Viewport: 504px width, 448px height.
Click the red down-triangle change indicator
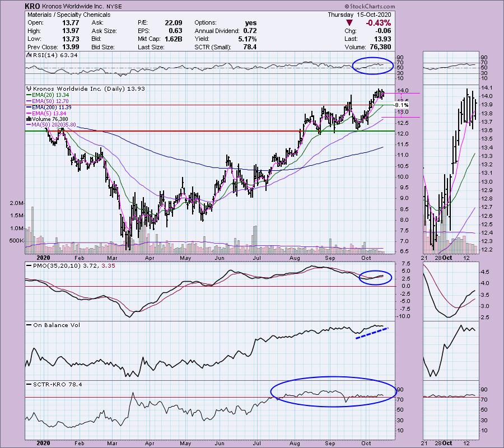point(349,23)
